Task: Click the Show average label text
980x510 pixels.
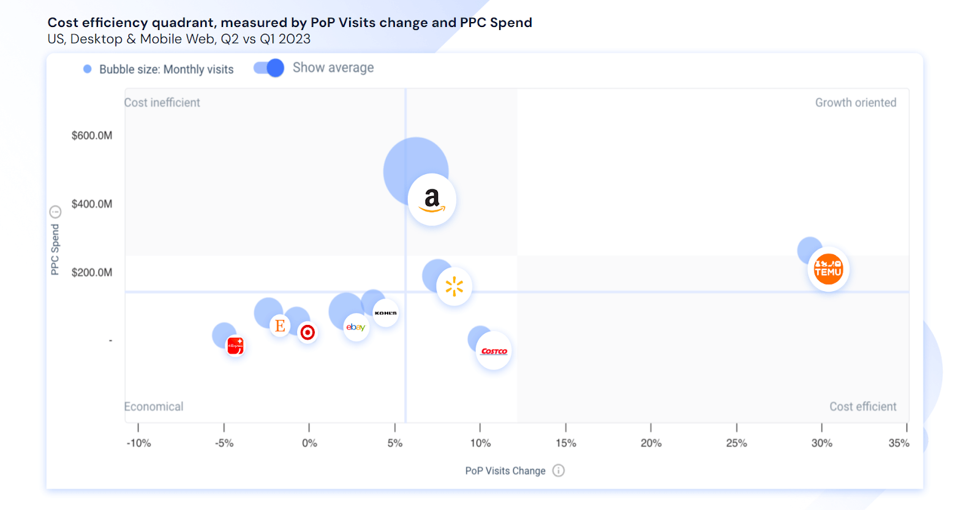Action: click(333, 68)
